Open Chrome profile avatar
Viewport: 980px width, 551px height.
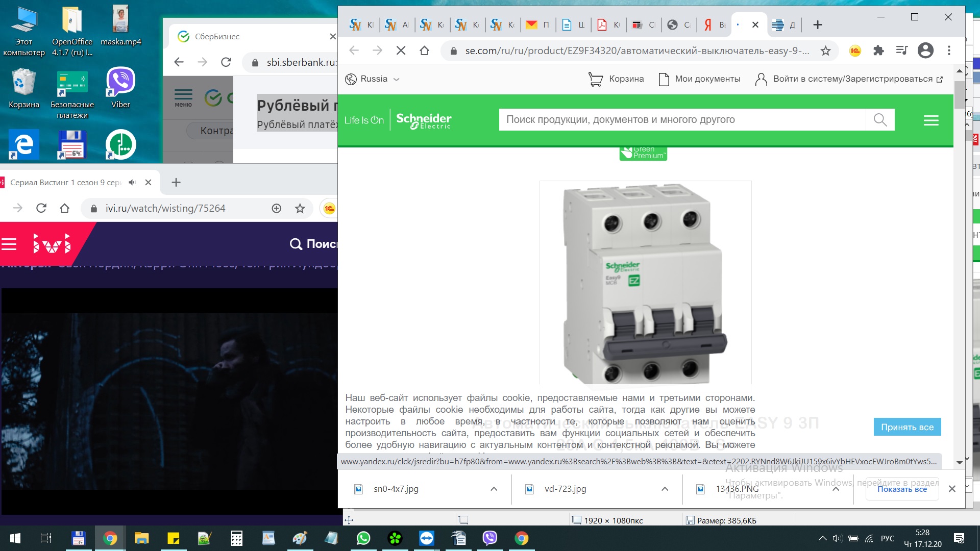(x=925, y=51)
